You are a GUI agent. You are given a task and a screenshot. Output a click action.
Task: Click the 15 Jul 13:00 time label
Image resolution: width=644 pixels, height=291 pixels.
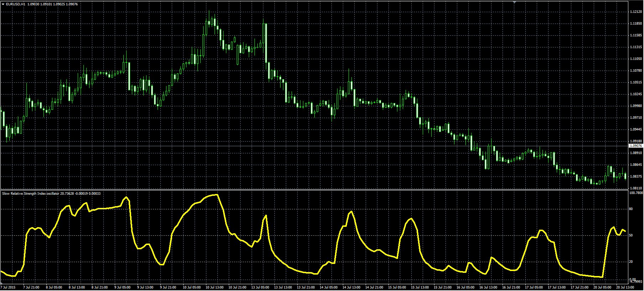point(420,287)
